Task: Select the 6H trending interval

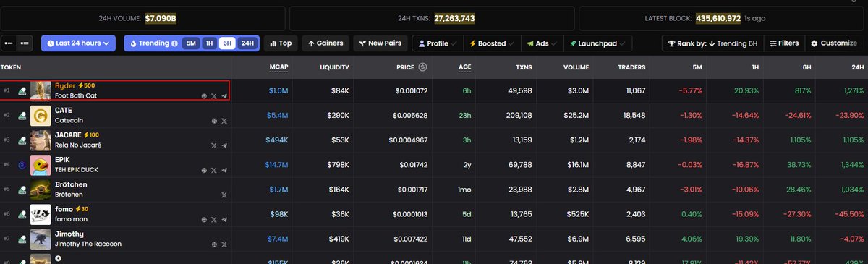Action: coord(227,43)
